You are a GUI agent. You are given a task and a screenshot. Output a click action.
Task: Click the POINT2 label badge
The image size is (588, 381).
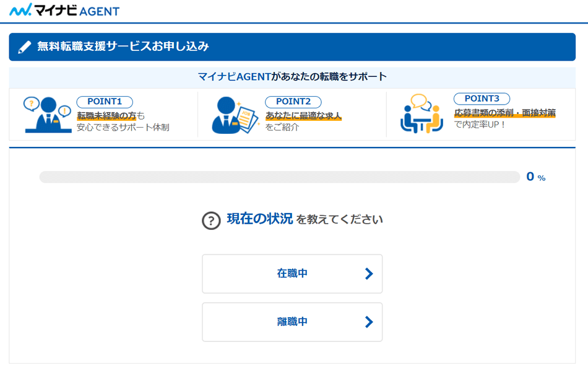[293, 102]
